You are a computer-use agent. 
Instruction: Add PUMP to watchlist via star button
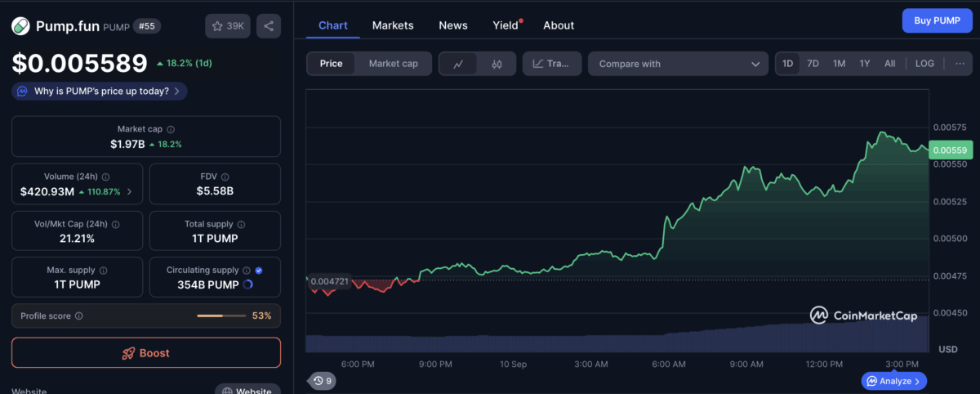228,26
